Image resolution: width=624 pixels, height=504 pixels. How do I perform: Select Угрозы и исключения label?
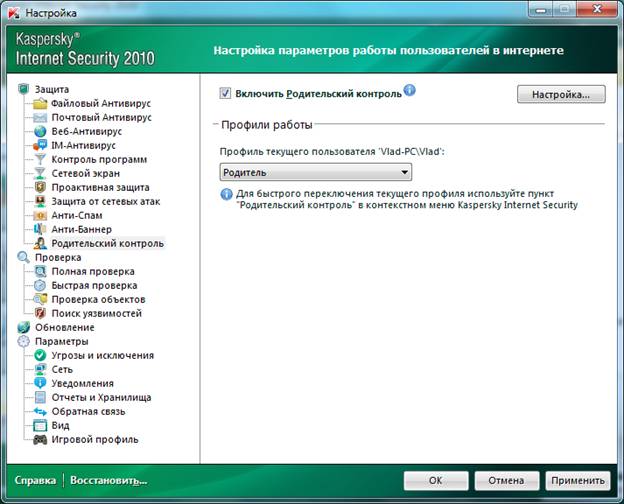(x=103, y=355)
